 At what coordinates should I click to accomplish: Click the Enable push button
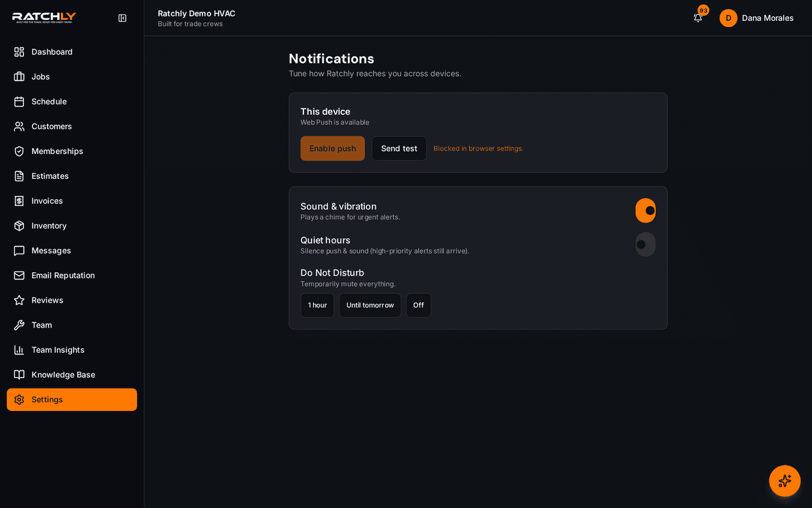[332, 148]
